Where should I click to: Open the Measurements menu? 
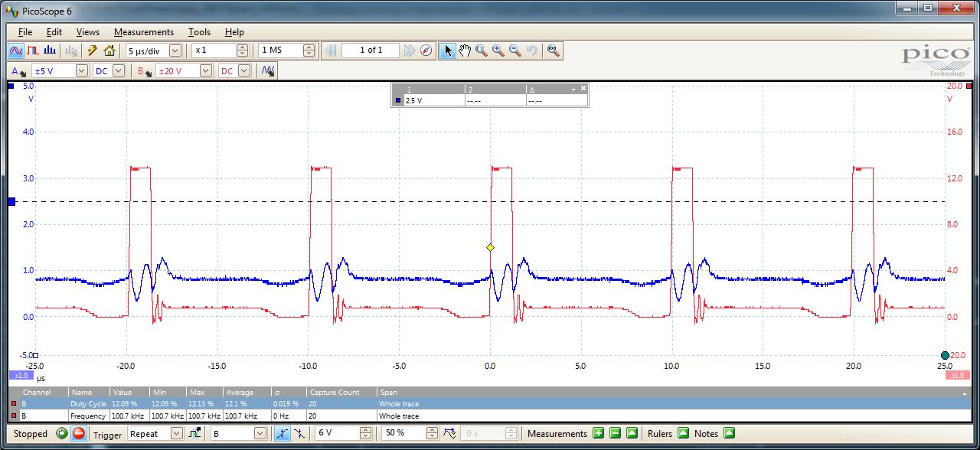[x=144, y=31]
